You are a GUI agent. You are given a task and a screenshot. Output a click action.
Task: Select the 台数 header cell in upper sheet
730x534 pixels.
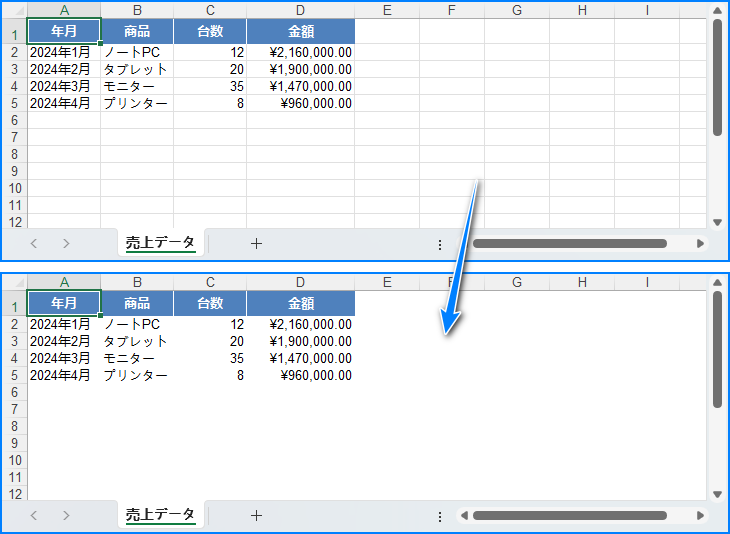210,31
